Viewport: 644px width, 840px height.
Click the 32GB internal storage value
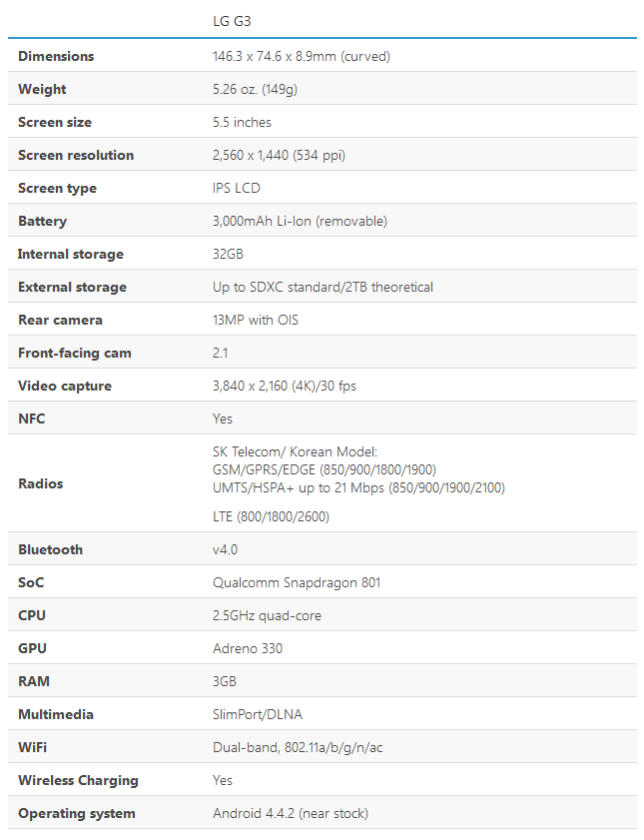[x=228, y=254]
